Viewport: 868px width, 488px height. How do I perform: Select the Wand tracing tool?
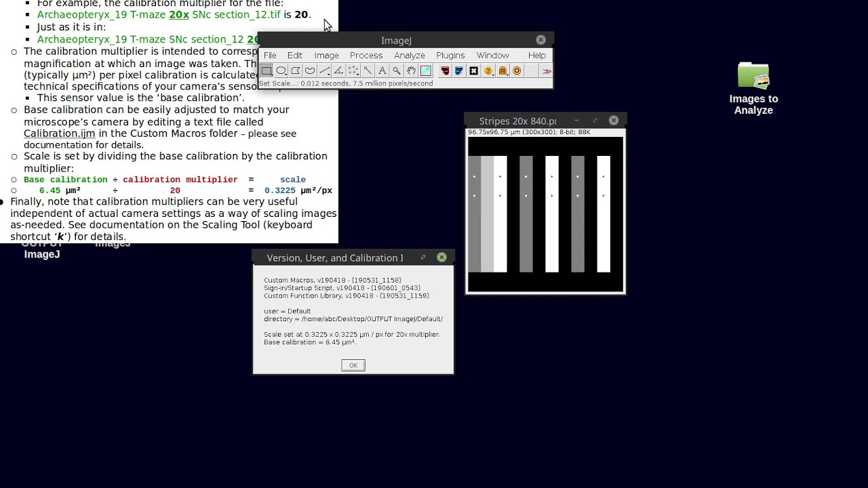(368, 70)
